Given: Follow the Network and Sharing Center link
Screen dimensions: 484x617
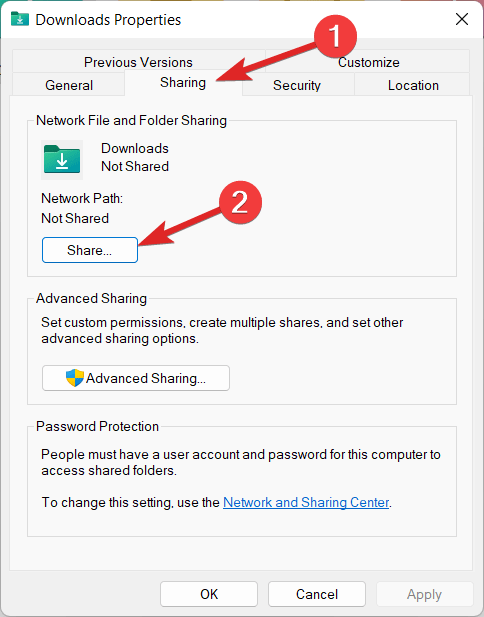Looking at the screenshot, I should coord(306,502).
